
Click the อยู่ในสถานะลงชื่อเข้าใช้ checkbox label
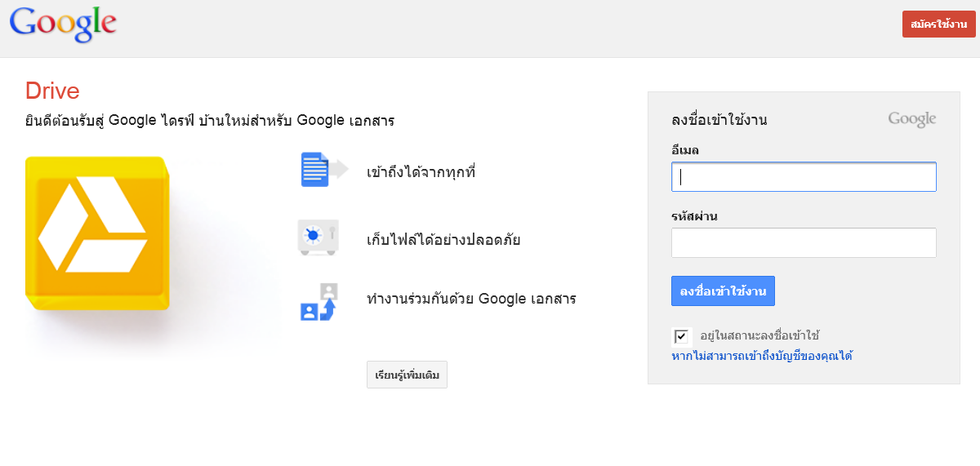tap(759, 335)
